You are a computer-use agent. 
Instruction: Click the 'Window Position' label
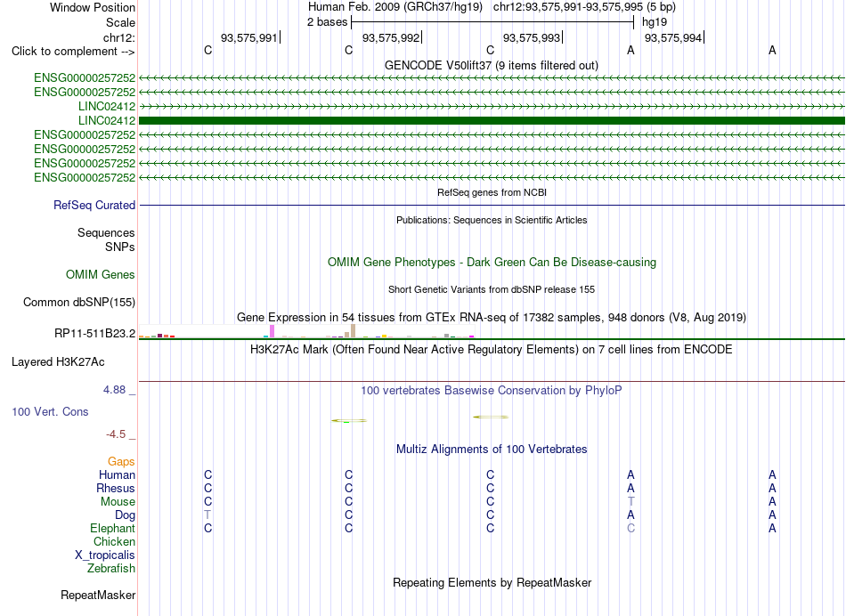(x=93, y=7)
